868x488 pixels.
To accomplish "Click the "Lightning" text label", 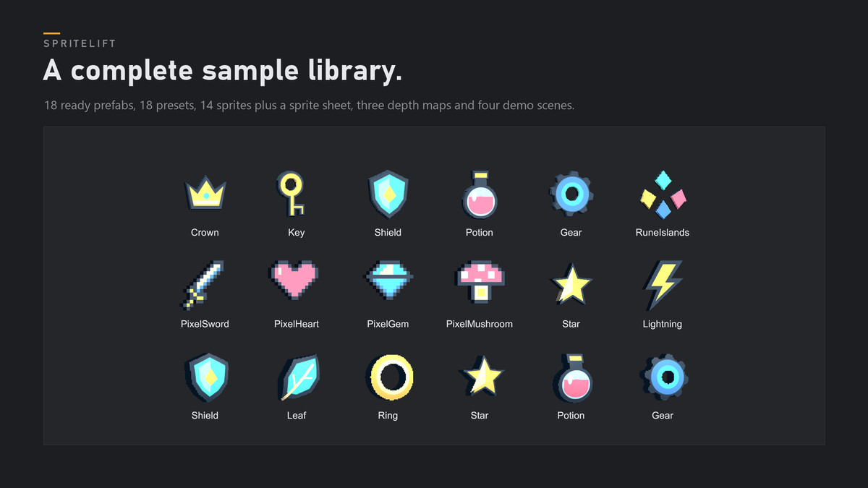I will pos(663,324).
